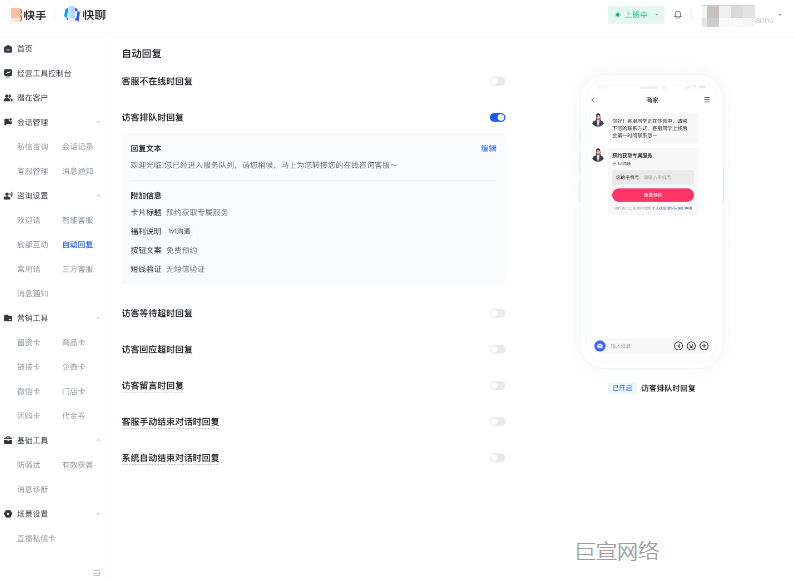
Task: Open 链接卡 in sidebar
Action: click(28, 367)
